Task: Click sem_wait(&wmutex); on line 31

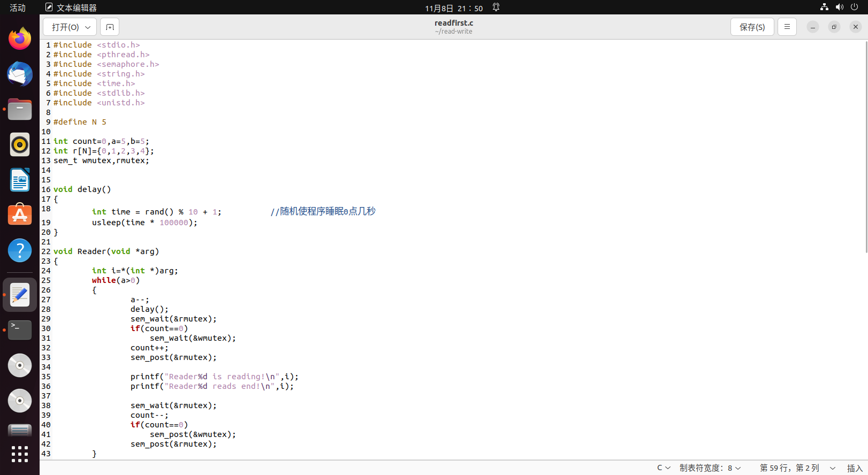Action: point(193,338)
